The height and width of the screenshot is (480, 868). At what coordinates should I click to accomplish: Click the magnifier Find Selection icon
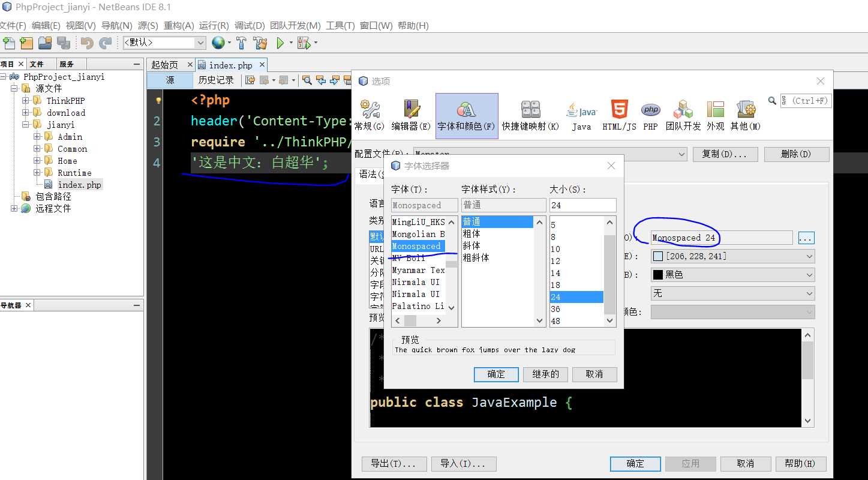307,80
